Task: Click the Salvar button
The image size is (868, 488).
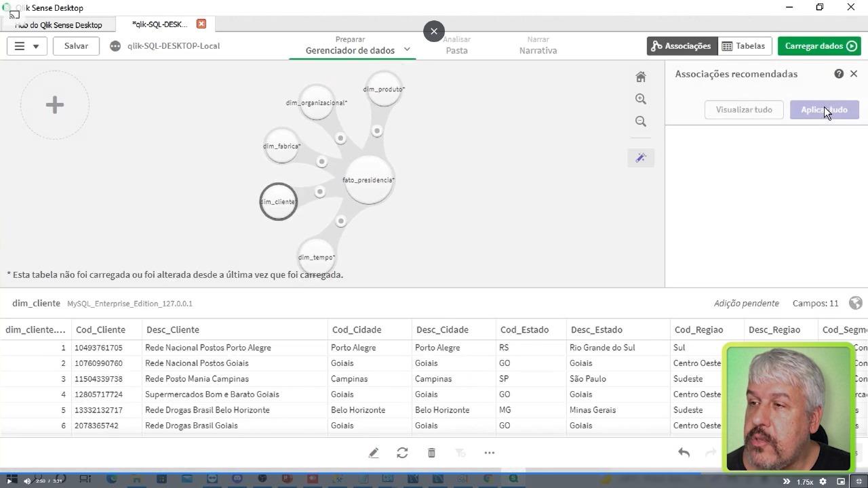Action: pyautogui.click(x=76, y=46)
